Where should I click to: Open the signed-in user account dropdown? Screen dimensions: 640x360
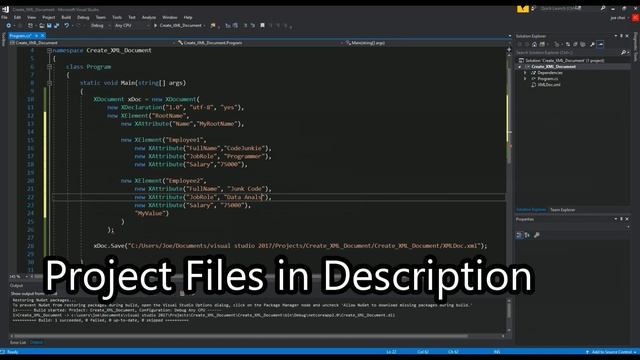pos(619,18)
